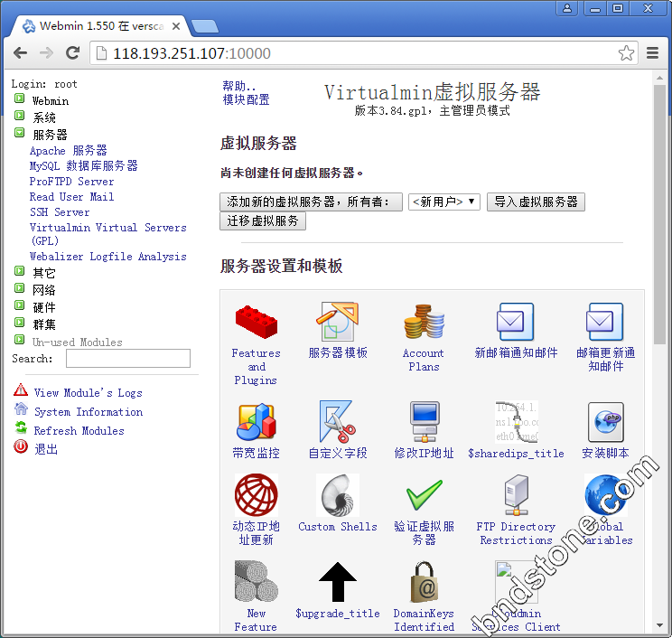Image resolution: width=672 pixels, height=638 pixels.
Task: Open the server templates ruler icon
Action: tap(338, 322)
